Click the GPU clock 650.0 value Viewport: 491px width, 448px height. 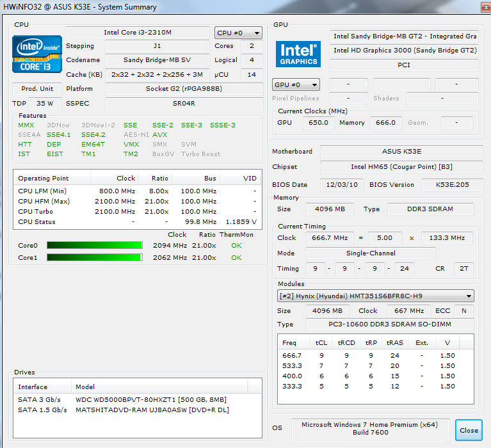[x=318, y=123]
